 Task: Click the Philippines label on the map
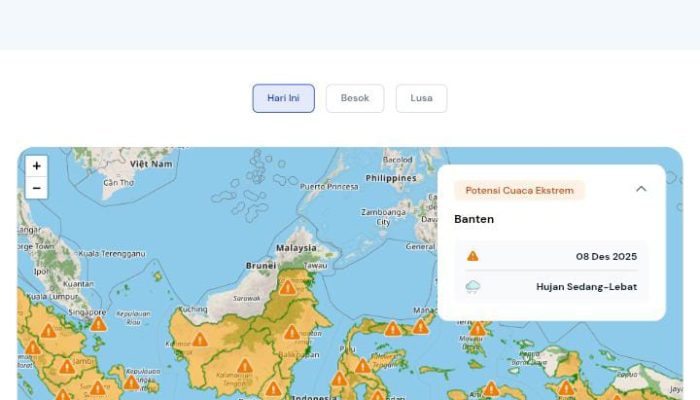coord(391,178)
